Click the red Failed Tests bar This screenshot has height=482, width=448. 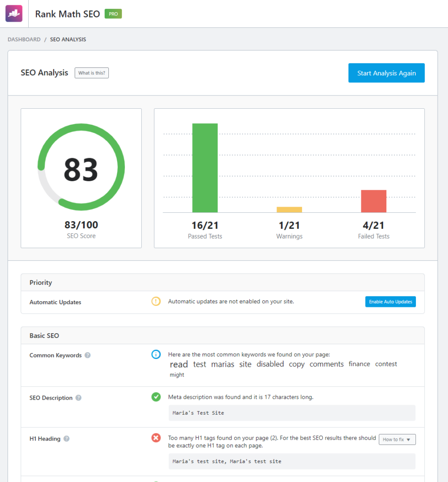point(373,201)
